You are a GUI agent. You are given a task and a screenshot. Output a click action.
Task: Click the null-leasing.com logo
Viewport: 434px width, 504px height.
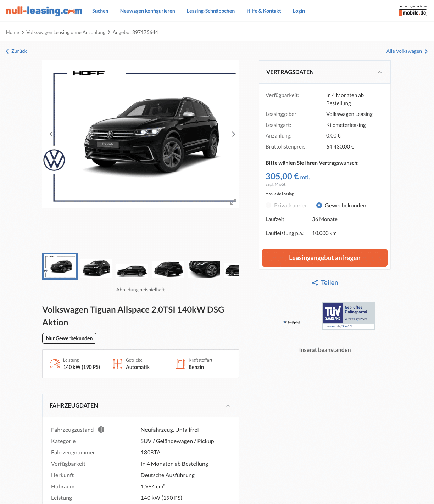tap(44, 11)
